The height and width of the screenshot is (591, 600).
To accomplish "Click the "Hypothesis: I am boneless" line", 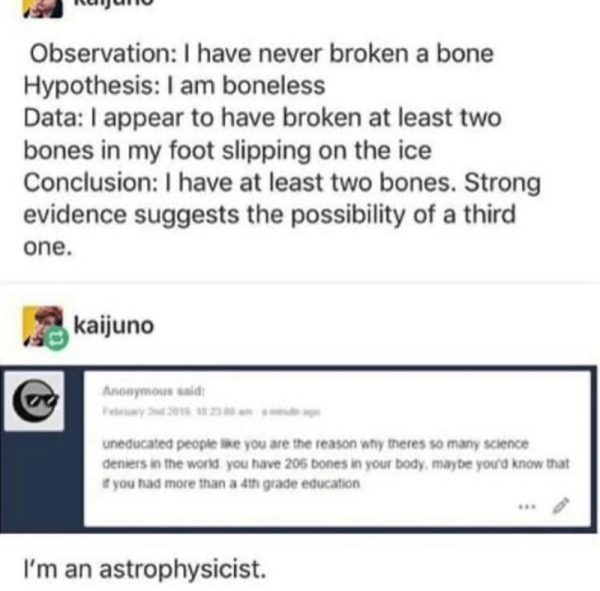I will pyautogui.click(x=154, y=86).
